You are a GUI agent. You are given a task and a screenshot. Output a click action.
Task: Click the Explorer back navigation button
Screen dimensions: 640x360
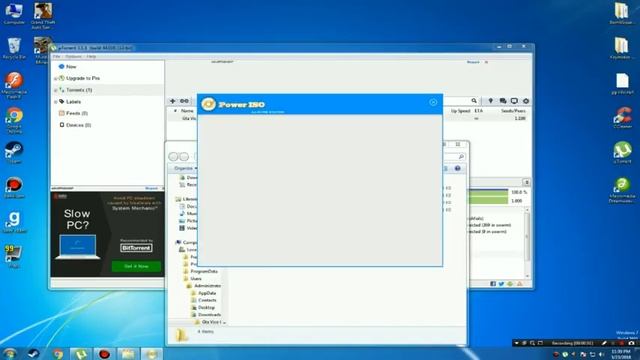173,157
